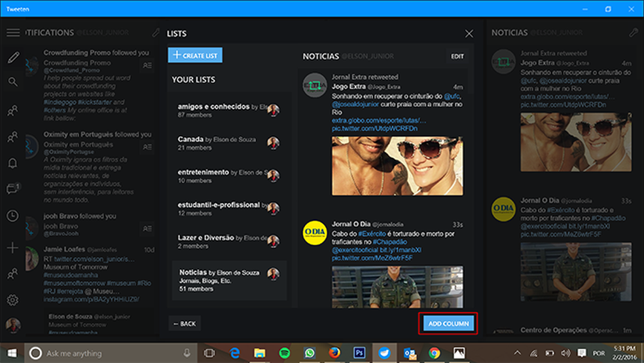Screen dimensions: 644x363
Task: Open the account avatar in the sidebar
Action: [13, 325]
